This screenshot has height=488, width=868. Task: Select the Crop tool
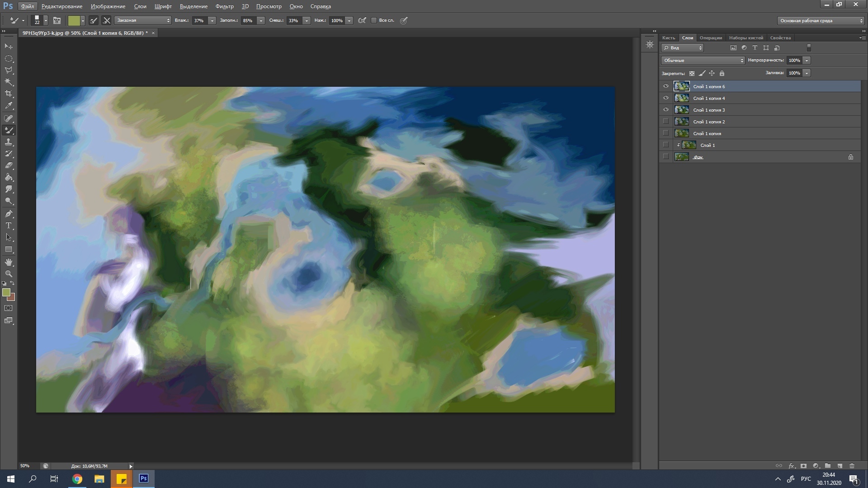9,94
